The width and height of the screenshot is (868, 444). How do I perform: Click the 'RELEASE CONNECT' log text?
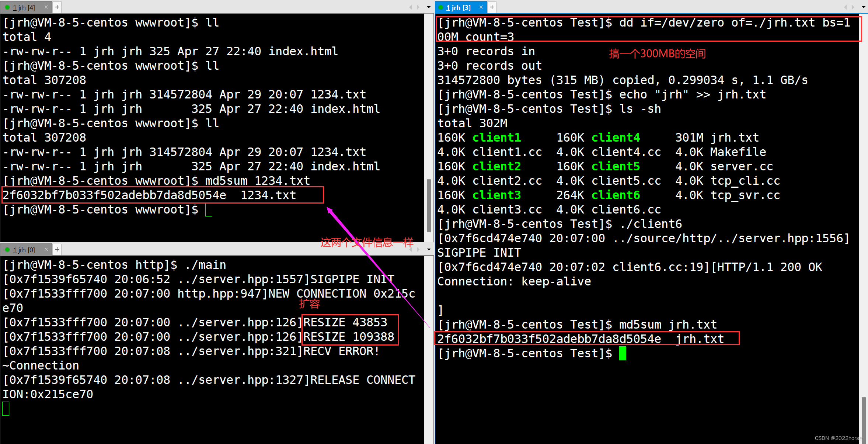(x=363, y=380)
